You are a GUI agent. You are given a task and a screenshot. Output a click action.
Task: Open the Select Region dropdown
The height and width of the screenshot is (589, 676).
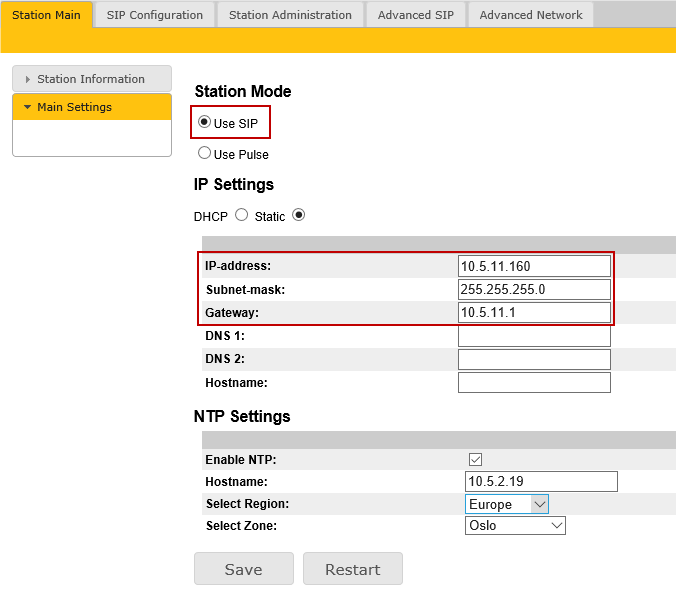506,504
